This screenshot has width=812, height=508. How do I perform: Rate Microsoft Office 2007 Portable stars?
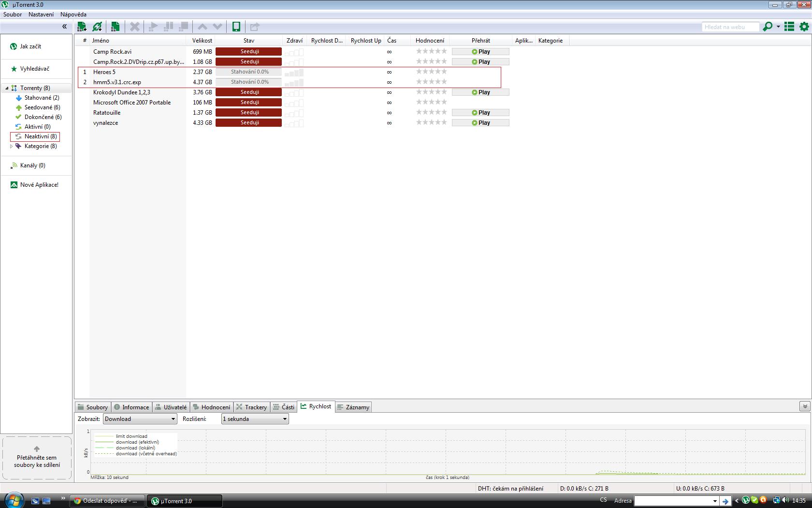point(432,102)
